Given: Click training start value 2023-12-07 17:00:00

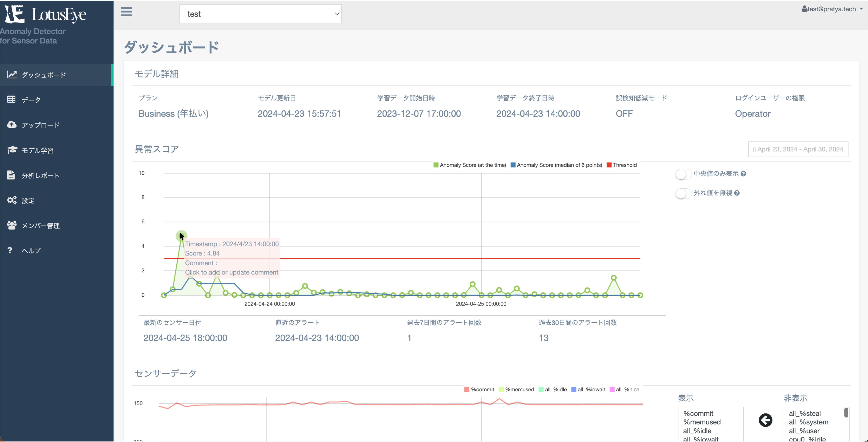Looking at the screenshot, I should click(419, 114).
